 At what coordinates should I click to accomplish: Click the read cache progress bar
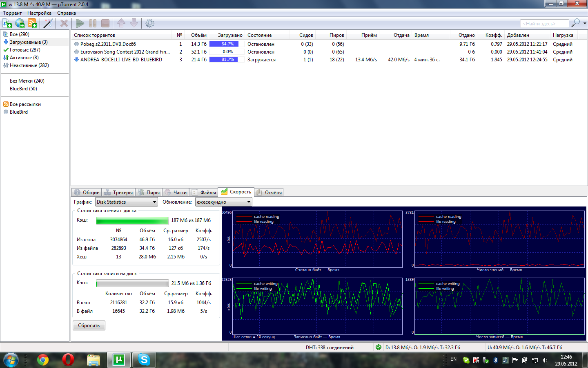[x=132, y=221]
